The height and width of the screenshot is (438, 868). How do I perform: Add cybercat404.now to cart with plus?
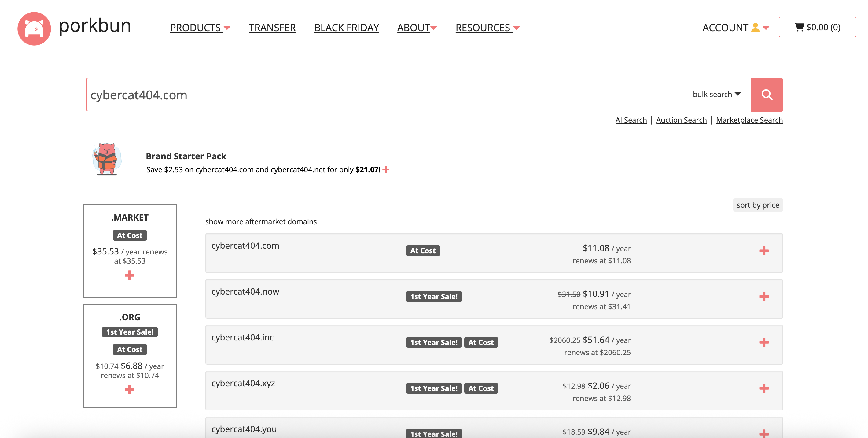[x=764, y=296]
